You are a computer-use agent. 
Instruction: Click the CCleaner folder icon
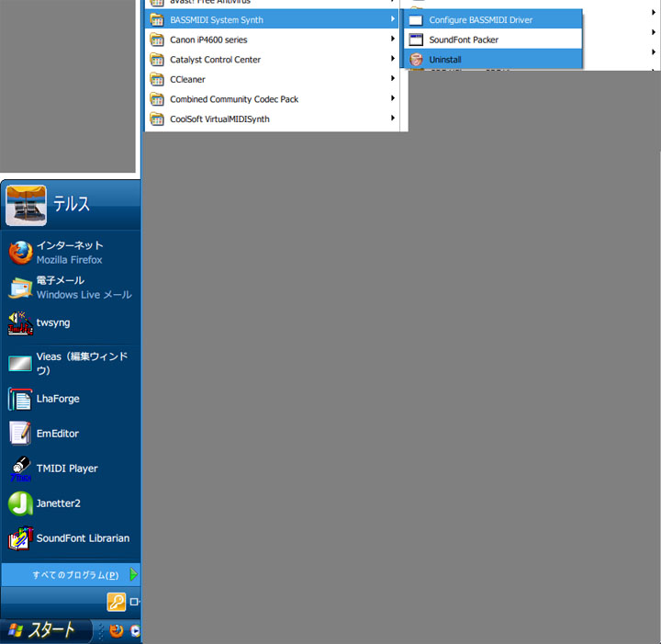click(x=157, y=79)
